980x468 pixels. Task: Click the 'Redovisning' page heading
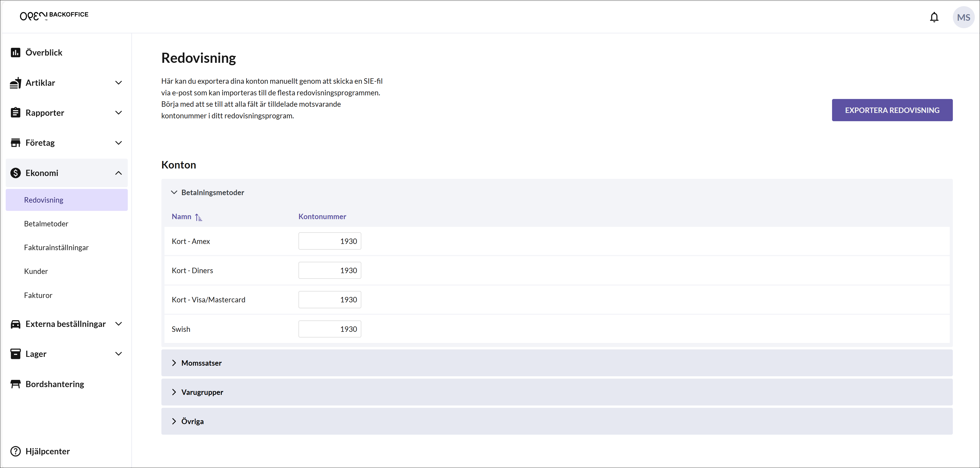click(199, 58)
